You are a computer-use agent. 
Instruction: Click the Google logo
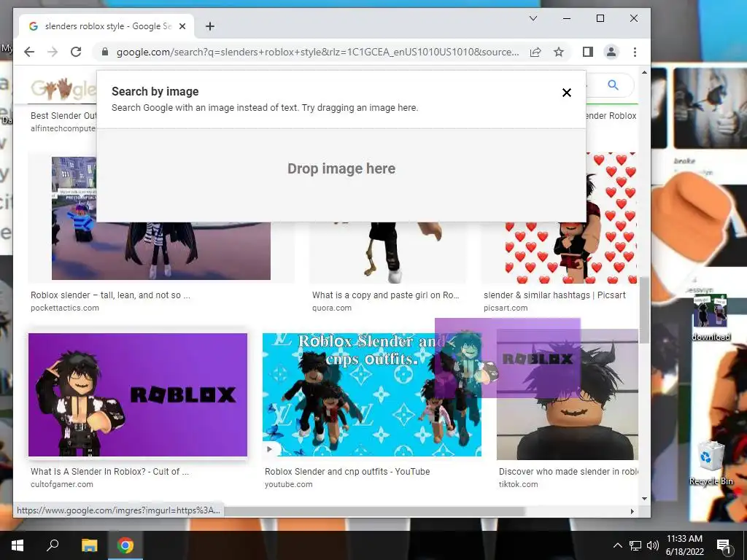pos(63,88)
